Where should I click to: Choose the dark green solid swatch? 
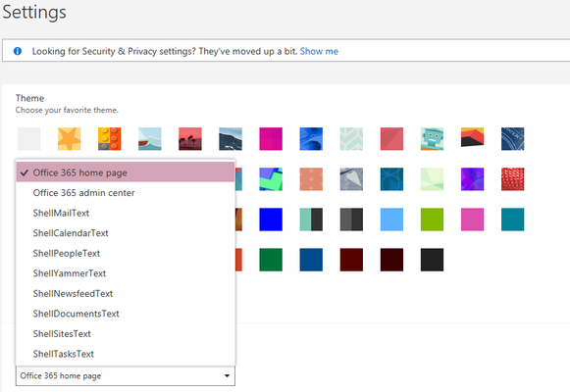[271, 260]
